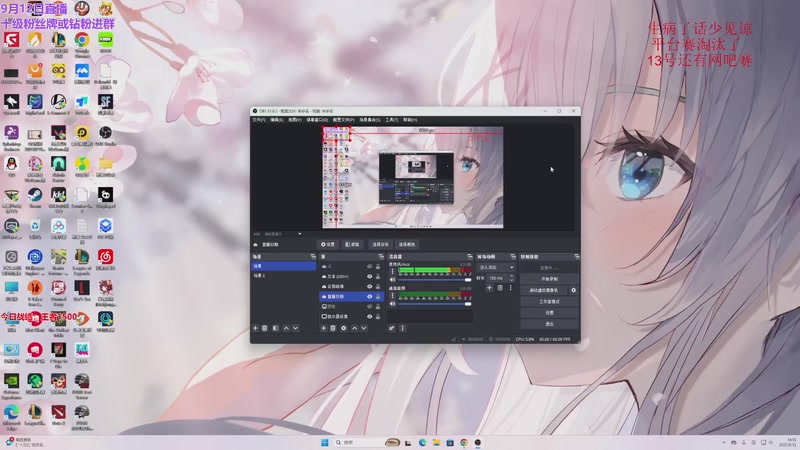
Task: Open Dota 2 desktop shortcut
Action: coord(58,415)
